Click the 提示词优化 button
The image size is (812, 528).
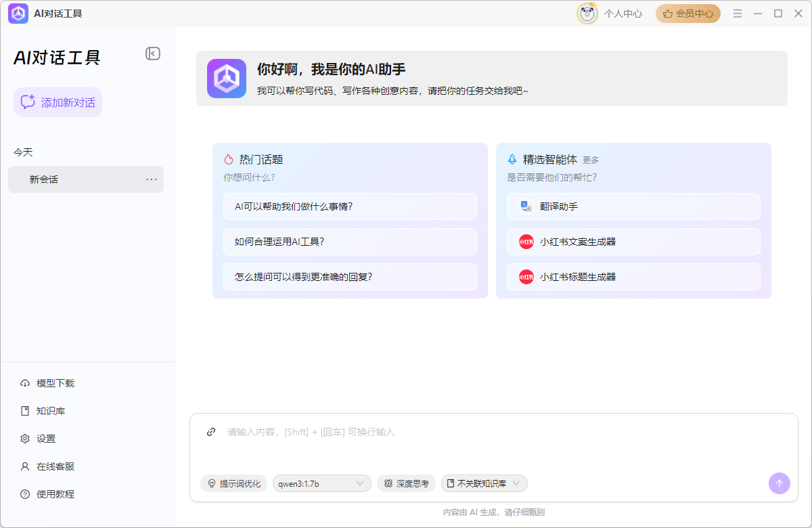point(234,483)
